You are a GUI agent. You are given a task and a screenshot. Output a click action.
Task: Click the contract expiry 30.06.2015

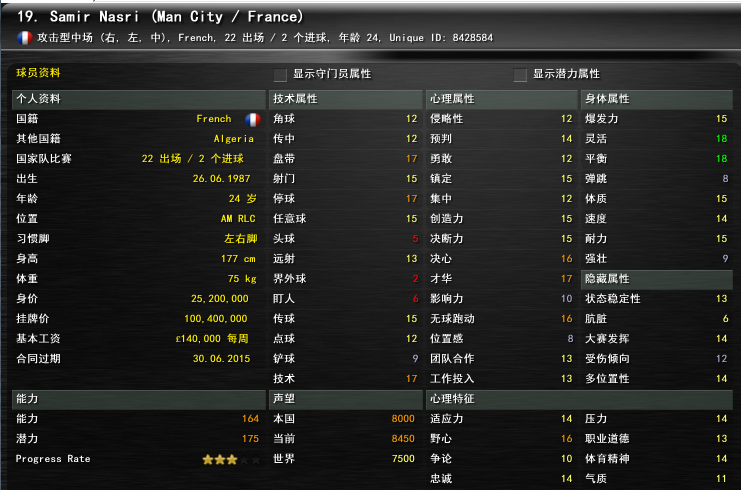click(222, 359)
